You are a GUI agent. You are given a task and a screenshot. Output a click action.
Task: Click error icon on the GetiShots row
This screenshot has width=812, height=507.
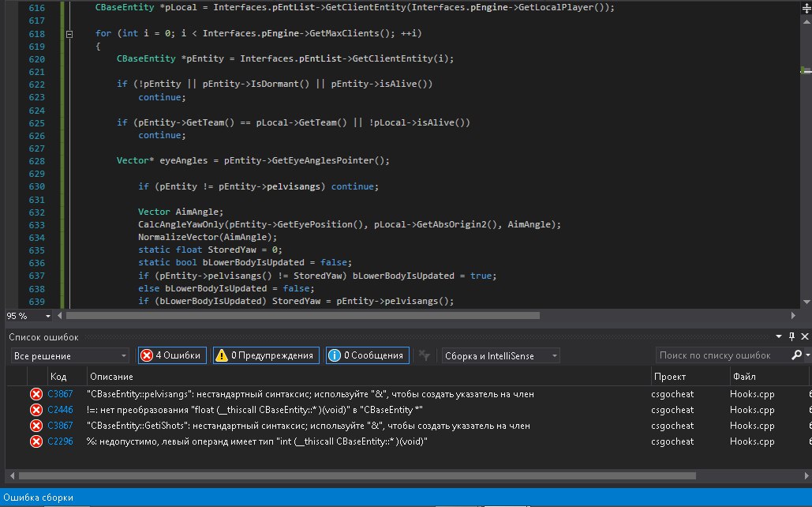pyautogui.click(x=36, y=426)
